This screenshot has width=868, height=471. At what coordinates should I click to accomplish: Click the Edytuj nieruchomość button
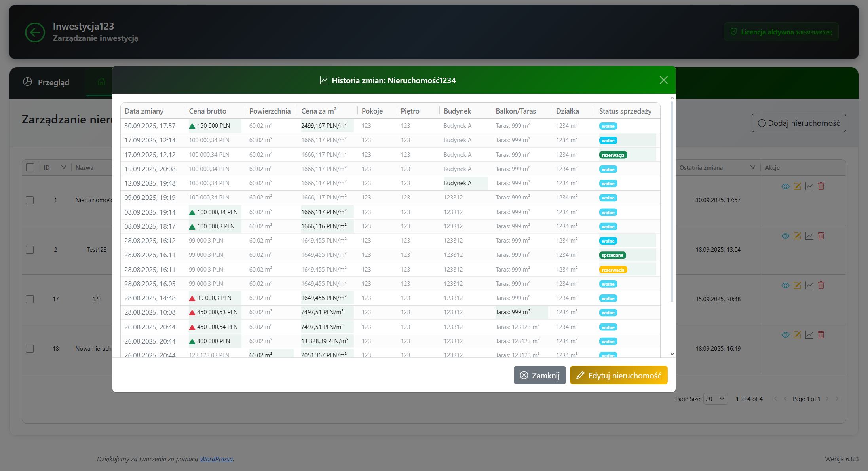point(618,375)
